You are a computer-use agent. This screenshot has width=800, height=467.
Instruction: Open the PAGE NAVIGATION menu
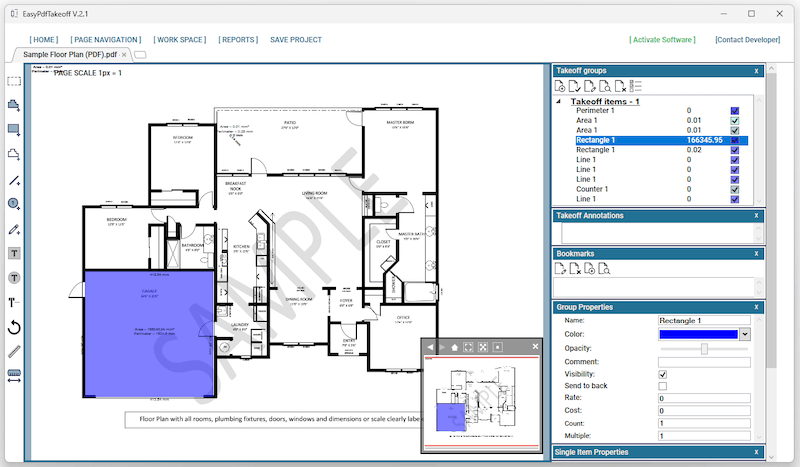(106, 39)
